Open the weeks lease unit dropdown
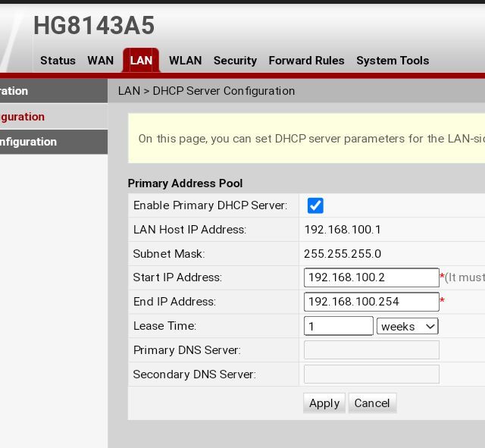This screenshot has width=485, height=448. coord(408,326)
